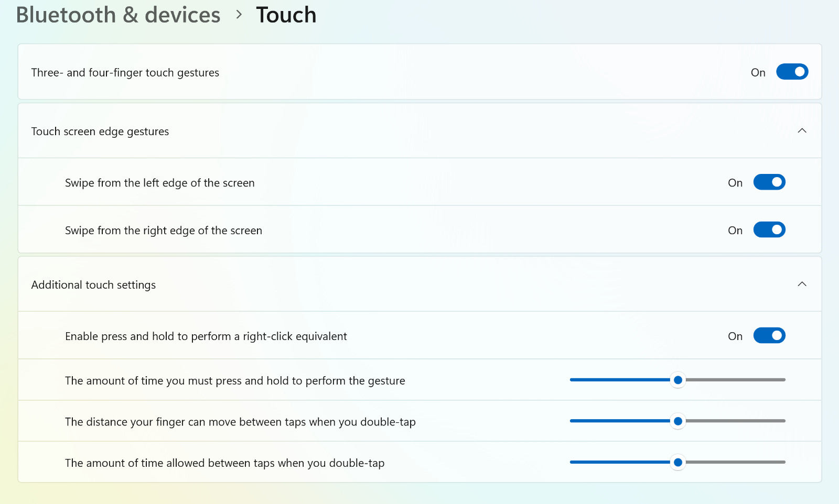This screenshot has width=839, height=504.
Task: Click "Swipe from the left edge" label text
Action: pyautogui.click(x=159, y=183)
